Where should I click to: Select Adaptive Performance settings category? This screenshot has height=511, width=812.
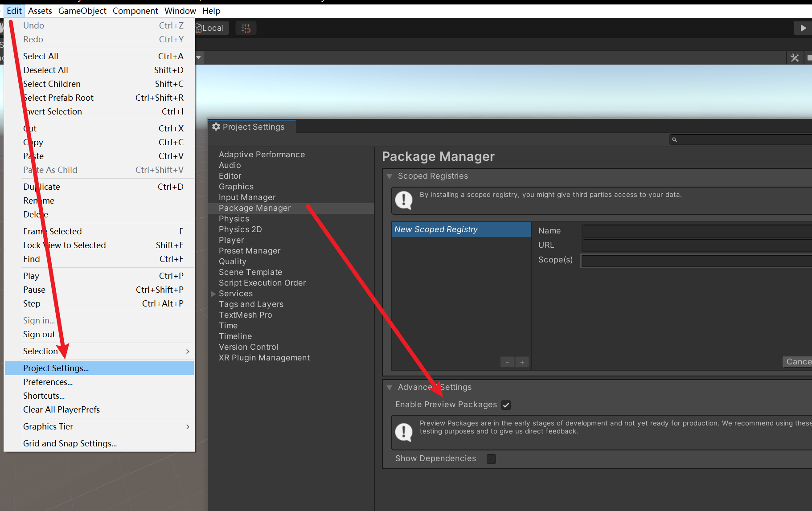point(291,155)
